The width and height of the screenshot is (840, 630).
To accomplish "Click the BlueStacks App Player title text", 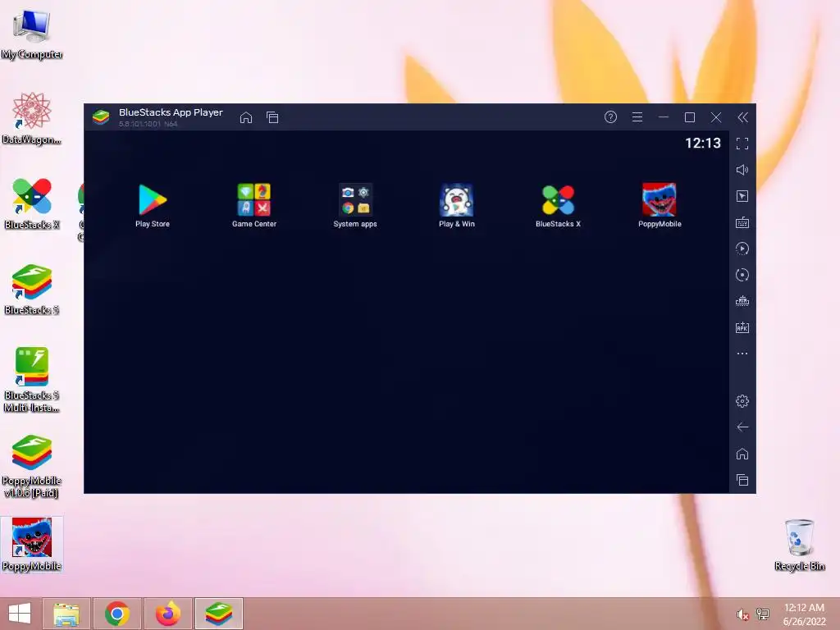I will pyautogui.click(x=171, y=112).
